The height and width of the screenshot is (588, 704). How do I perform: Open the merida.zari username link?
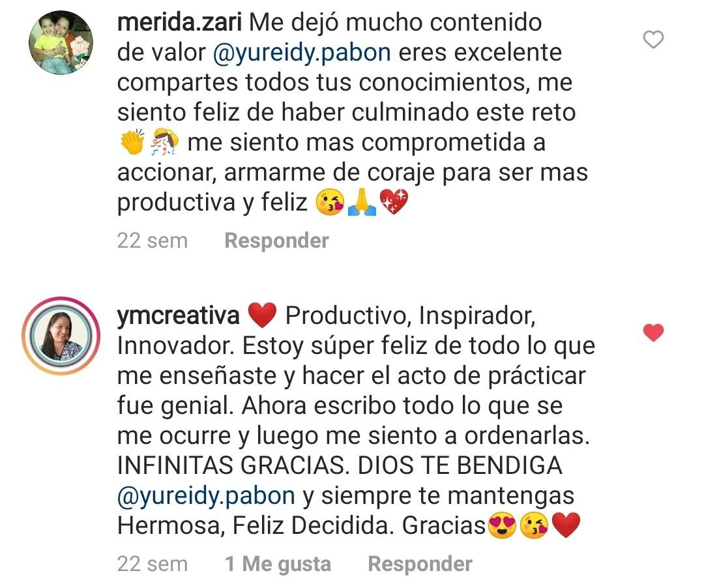point(180,22)
